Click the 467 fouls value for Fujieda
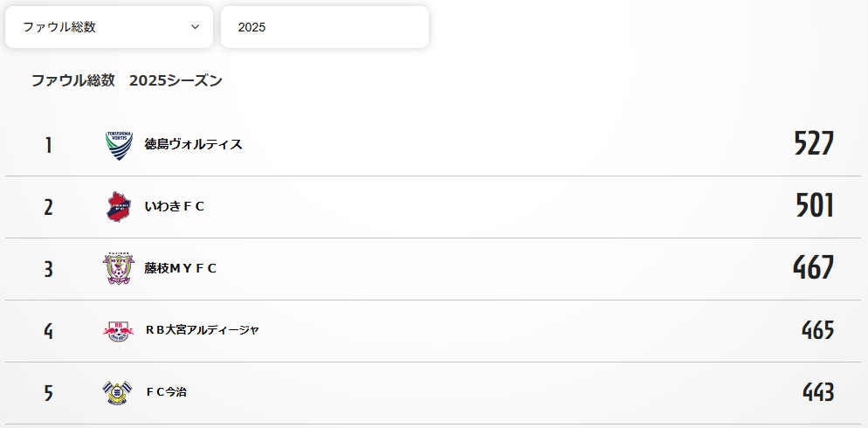The width and height of the screenshot is (868, 428). point(813,268)
